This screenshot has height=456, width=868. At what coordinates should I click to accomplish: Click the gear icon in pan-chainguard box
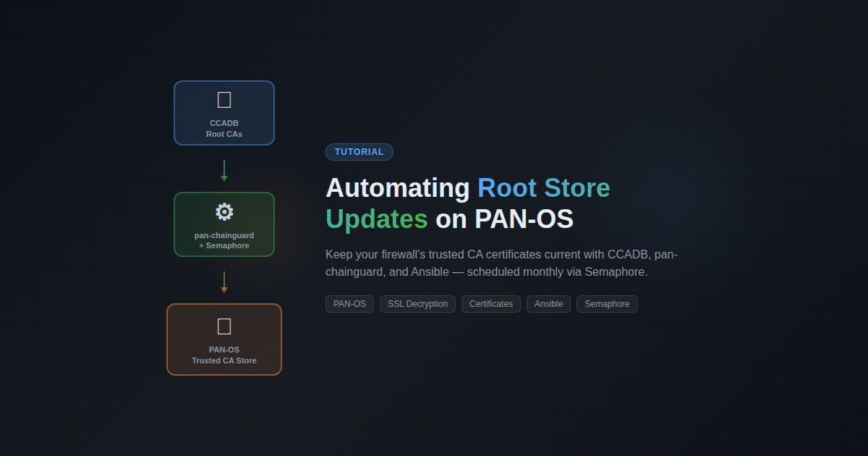pos(224,212)
